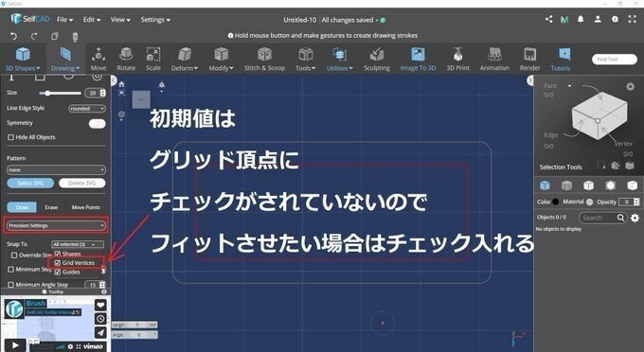Screen dimensions: 644x352
Task: Like the Brush video with heart icon
Action: click(x=100, y=306)
